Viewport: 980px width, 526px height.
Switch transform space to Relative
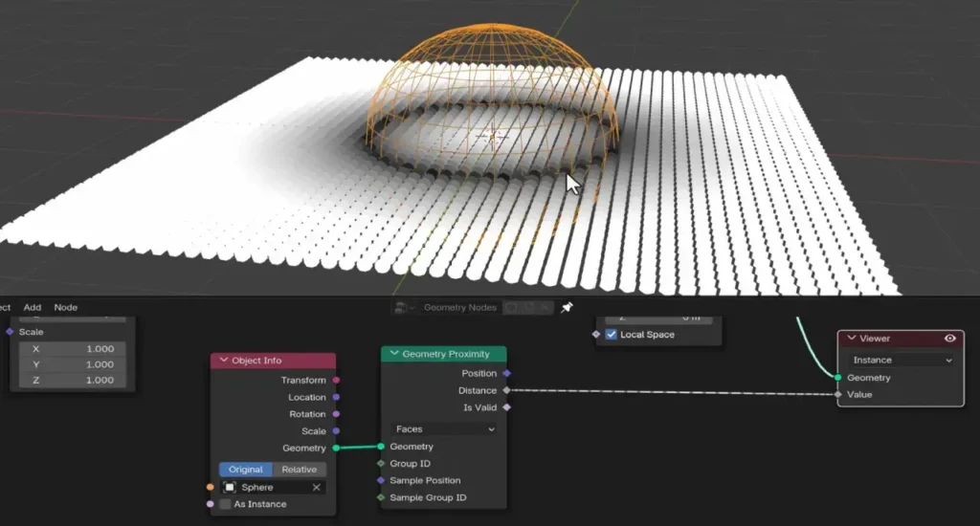click(x=300, y=470)
